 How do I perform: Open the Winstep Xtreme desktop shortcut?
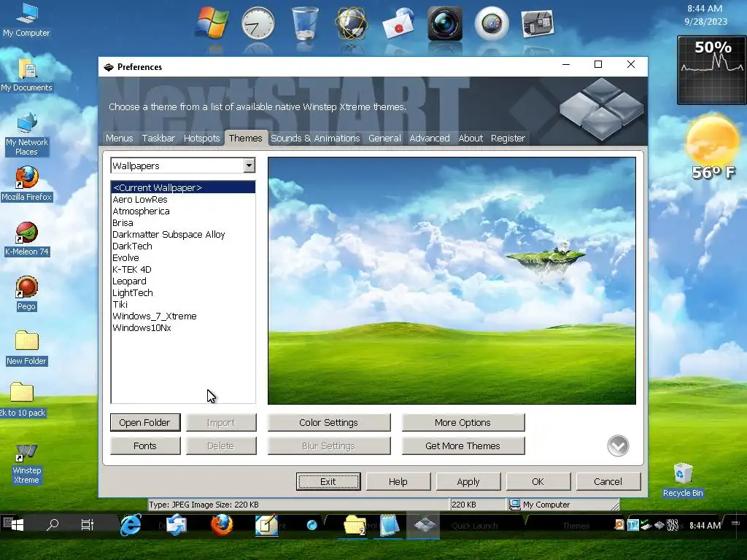coord(26,464)
